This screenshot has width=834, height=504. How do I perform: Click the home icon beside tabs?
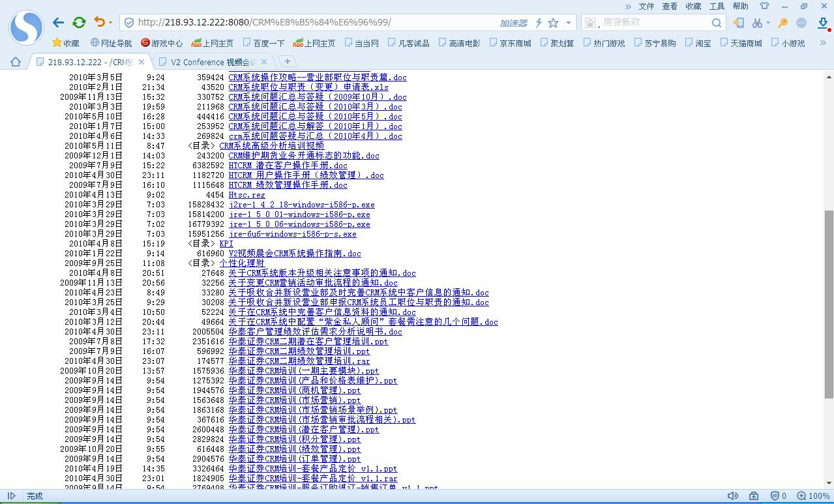pyautogui.click(x=16, y=62)
